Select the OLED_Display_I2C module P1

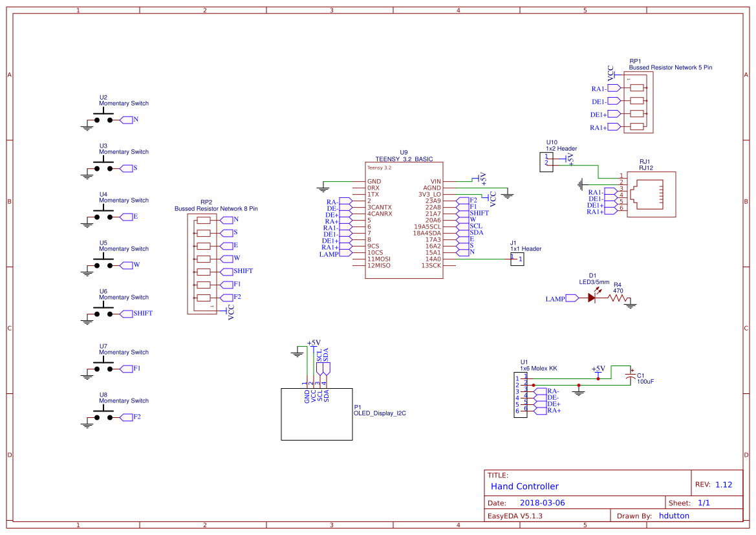tap(317, 414)
